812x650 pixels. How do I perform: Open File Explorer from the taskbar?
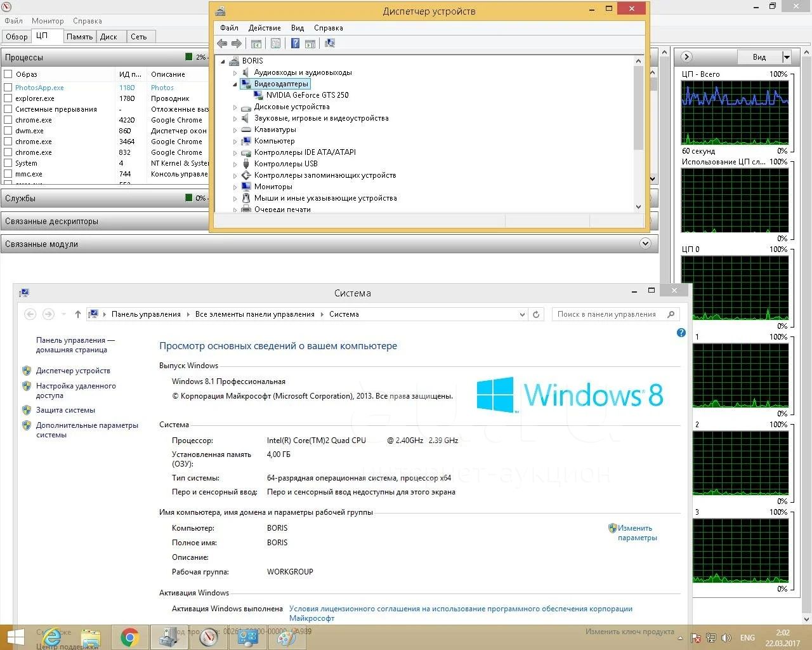[91, 637]
